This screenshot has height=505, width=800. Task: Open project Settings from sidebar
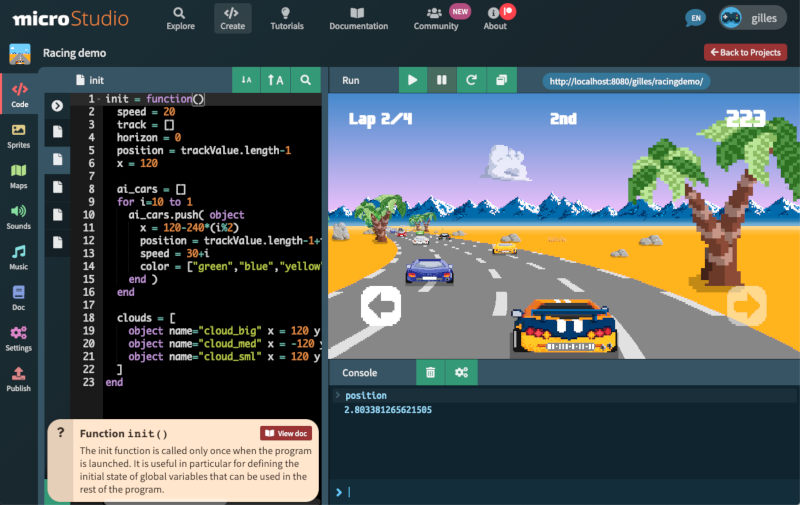[18, 338]
